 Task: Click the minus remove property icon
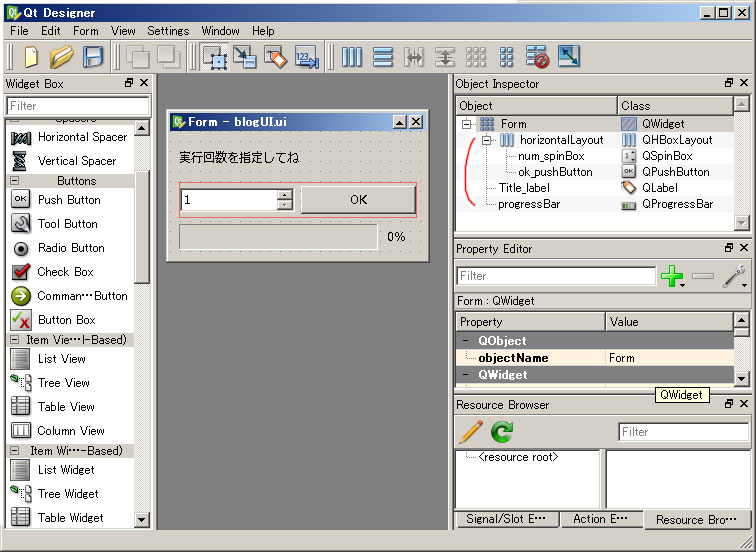[703, 276]
